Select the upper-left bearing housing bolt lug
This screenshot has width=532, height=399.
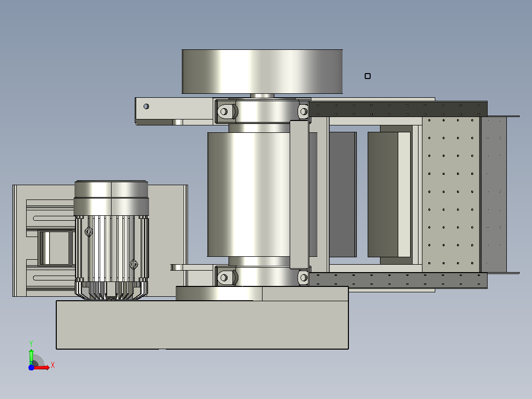click(226, 112)
